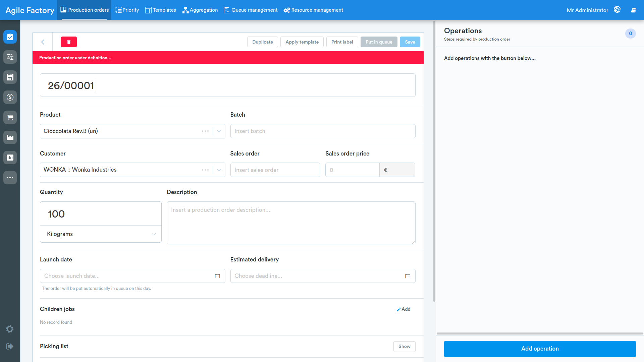Open the settings gear in the sidebar

coord(10,329)
